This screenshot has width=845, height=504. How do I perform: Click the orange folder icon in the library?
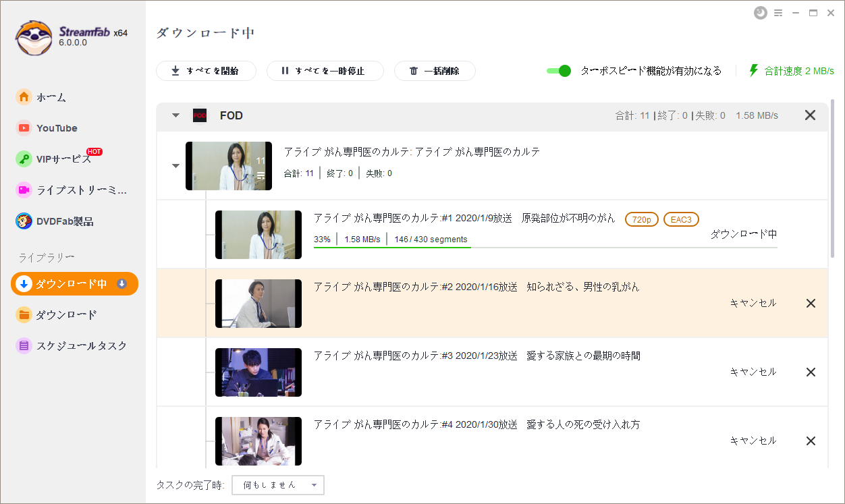24,315
